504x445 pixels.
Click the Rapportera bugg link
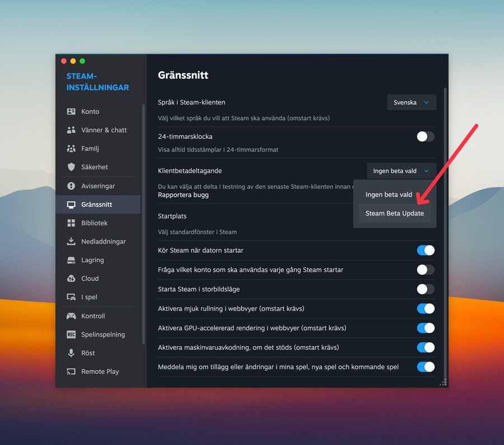183,195
